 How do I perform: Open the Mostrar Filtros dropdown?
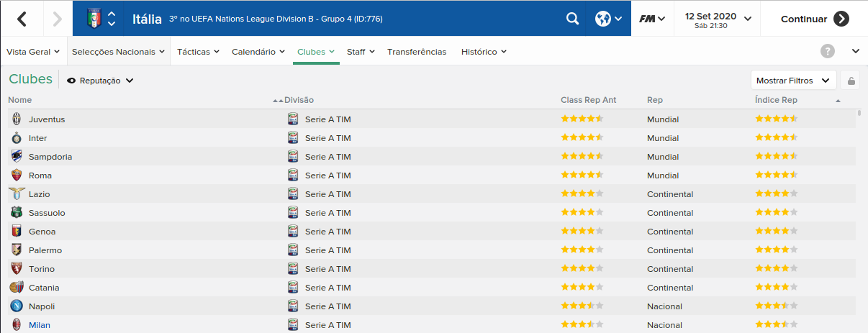coord(794,81)
